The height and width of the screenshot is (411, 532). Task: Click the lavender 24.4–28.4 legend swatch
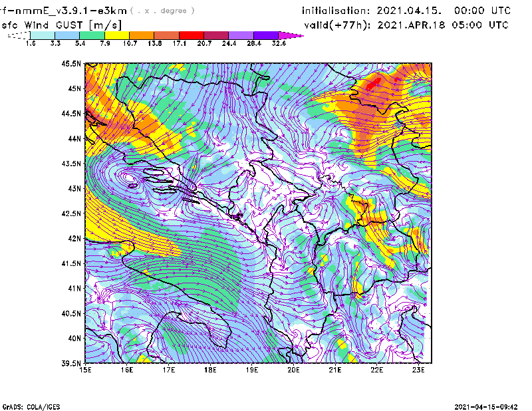241,35
